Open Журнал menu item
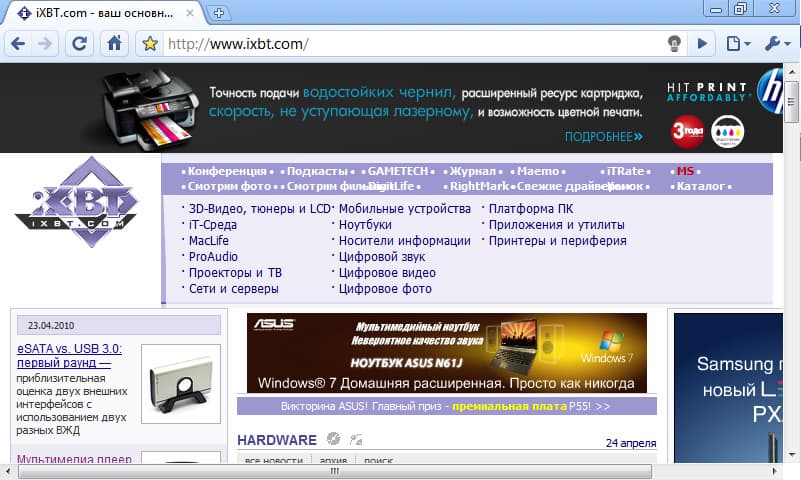The image size is (801, 480). tap(473, 171)
